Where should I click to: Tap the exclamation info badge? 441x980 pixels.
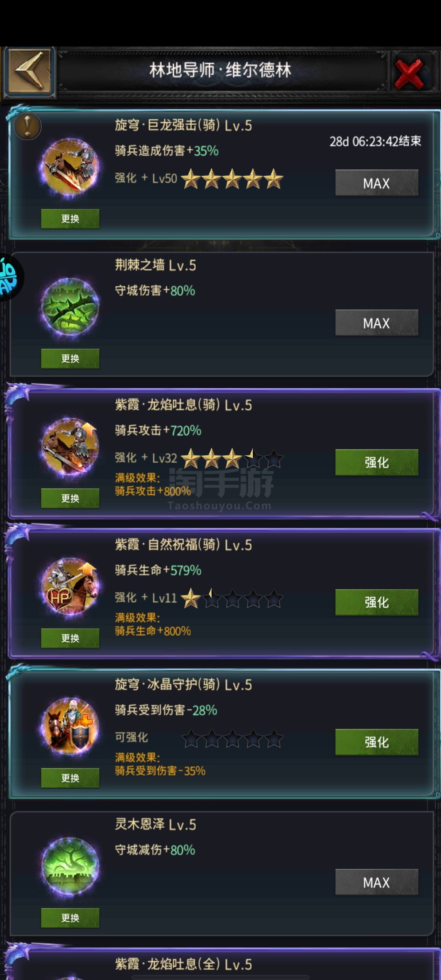[27, 126]
